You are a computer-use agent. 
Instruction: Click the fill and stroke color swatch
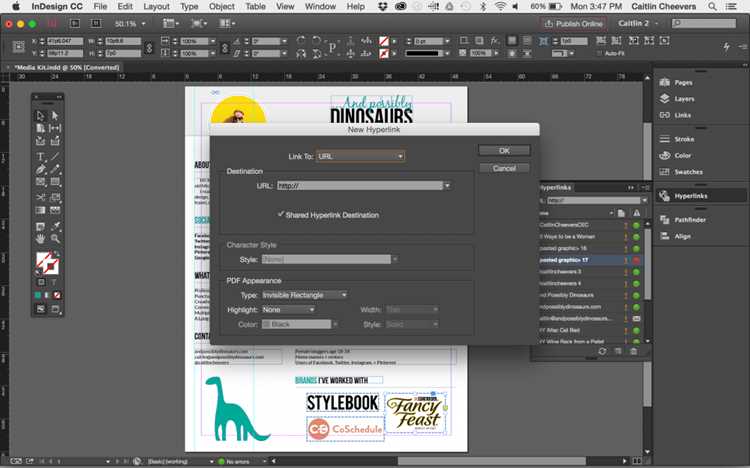click(47, 263)
